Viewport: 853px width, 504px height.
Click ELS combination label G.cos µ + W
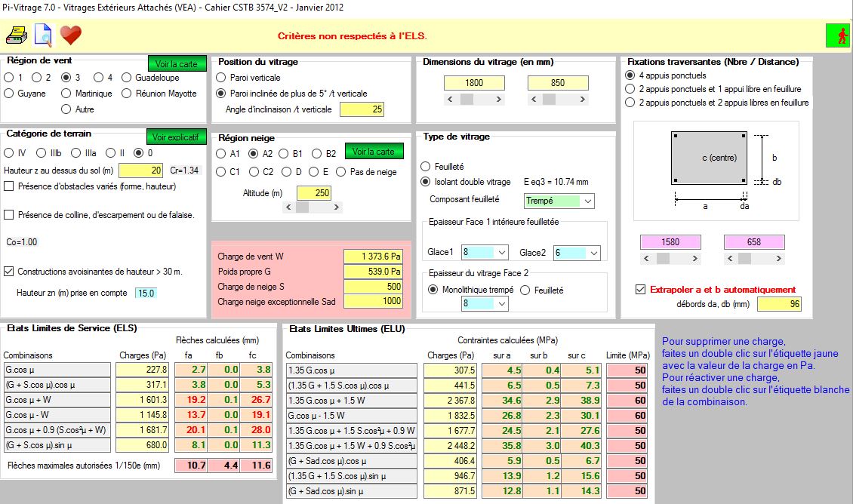click(x=57, y=400)
